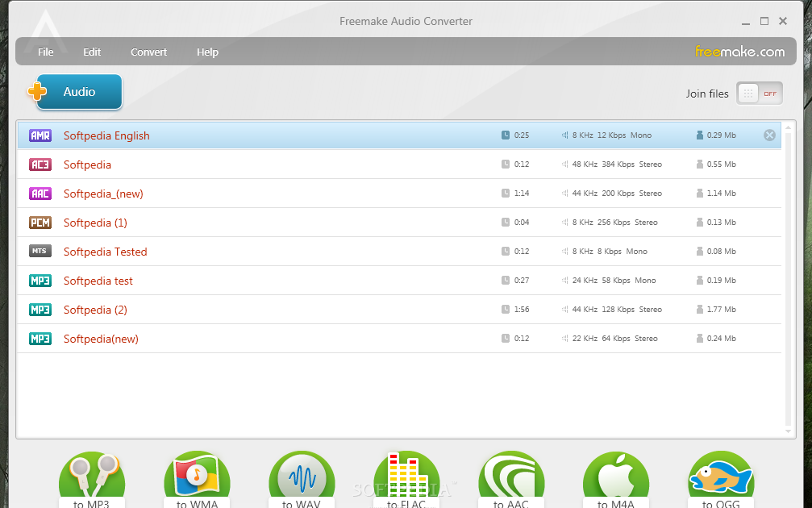812x508 pixels.
Task: Select the file named Softpedia
Action: point(88,164)
